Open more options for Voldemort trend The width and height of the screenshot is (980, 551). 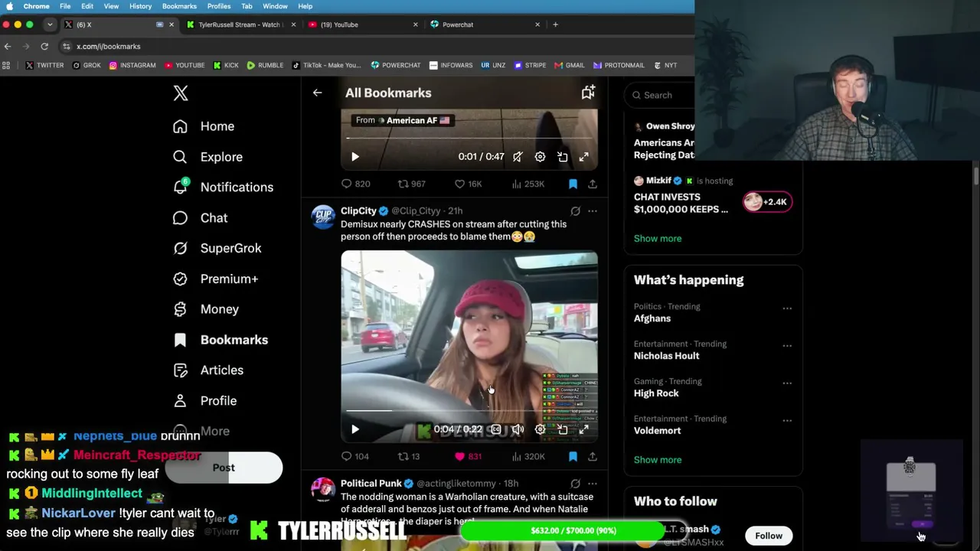[x=787, y=421]
